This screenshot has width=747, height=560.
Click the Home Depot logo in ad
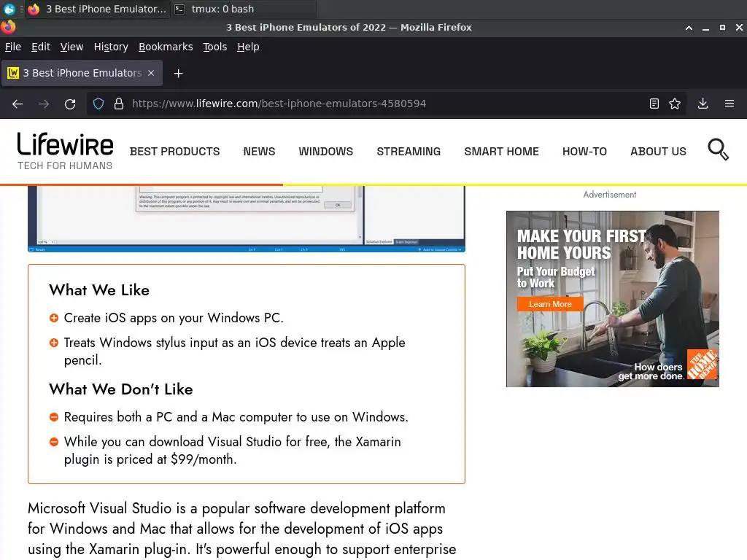click(703, 365)
